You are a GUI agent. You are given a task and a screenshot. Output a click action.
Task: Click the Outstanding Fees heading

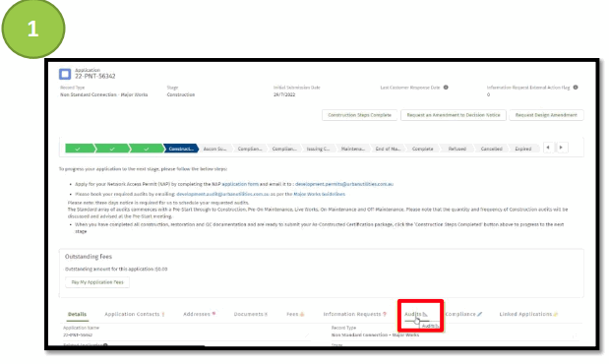(x=89, y=257)
